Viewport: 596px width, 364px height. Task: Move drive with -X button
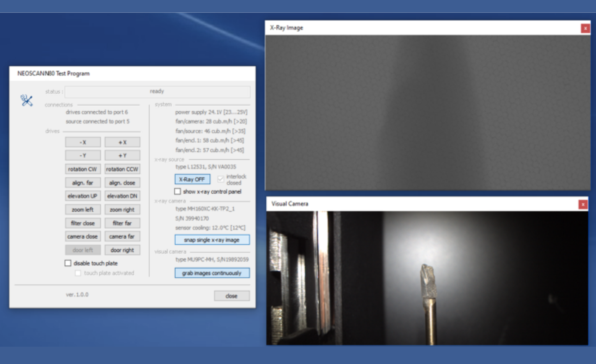(x=83, y=142)
